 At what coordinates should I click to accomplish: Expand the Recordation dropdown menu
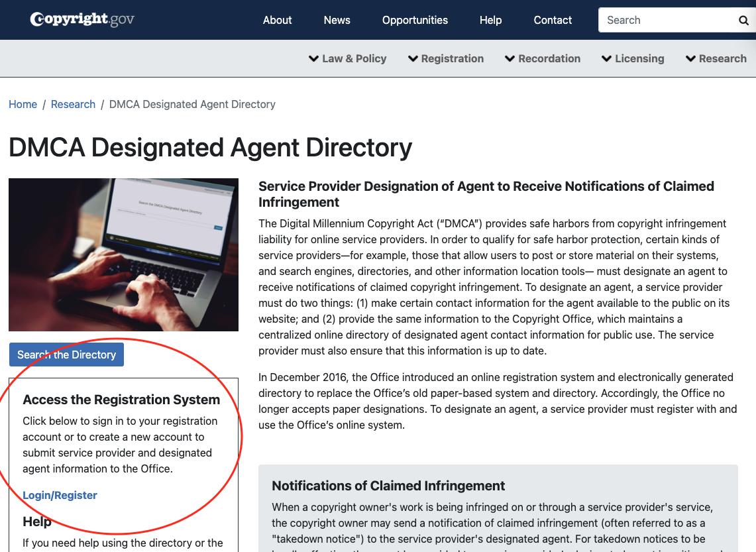point(543,58)
